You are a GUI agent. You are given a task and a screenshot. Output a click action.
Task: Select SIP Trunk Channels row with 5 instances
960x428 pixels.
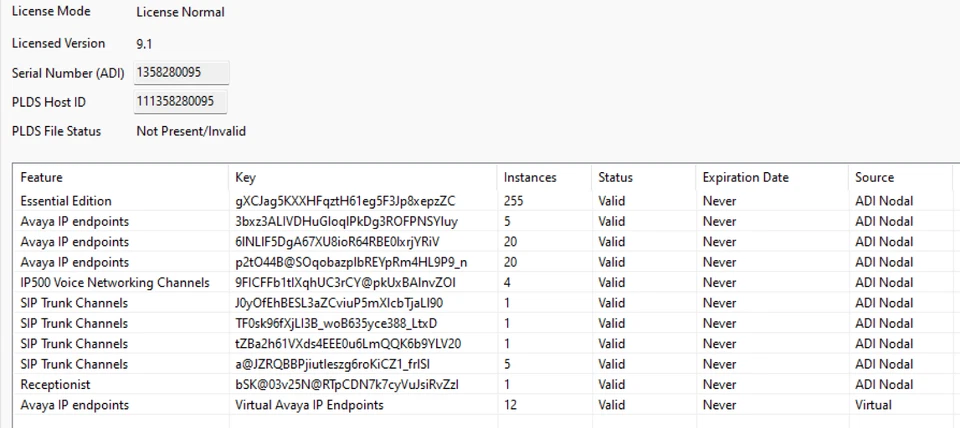(x=74, y=364)
